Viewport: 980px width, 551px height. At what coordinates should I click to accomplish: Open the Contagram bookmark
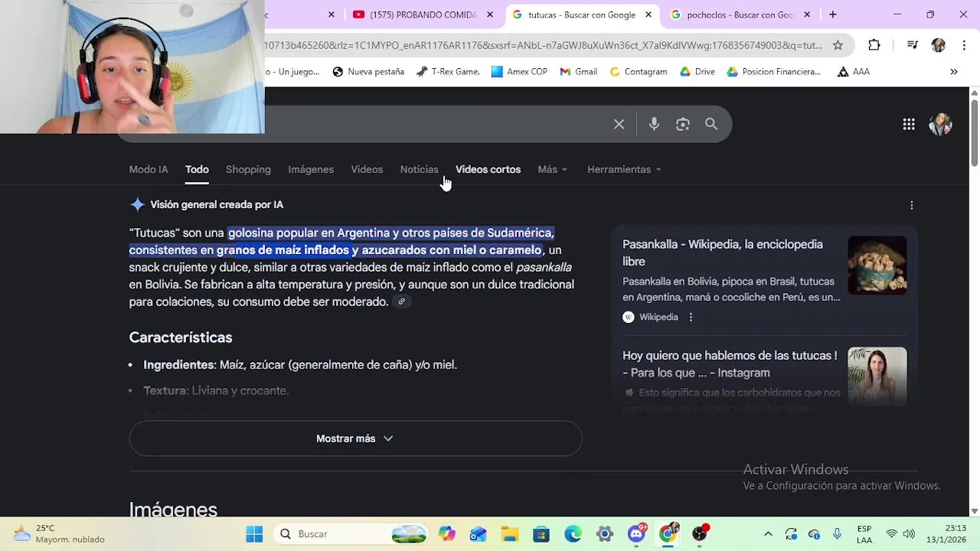point(638,72)
